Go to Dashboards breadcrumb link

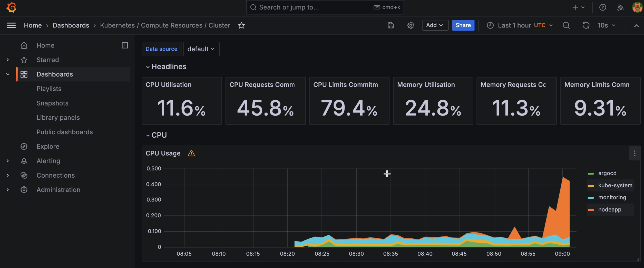tap(71, 25)
